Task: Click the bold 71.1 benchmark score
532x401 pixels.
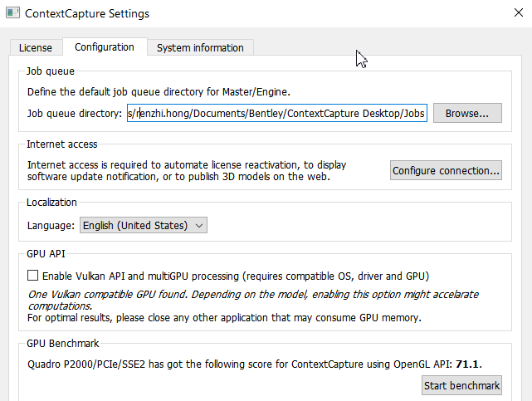Action: 468,364
